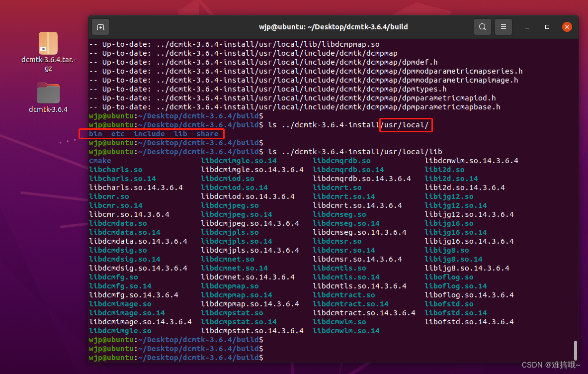Click 'libijg12.so.14' entry
Image resolution: width=588 pixels, height=374 pixels.
[456, 205]
